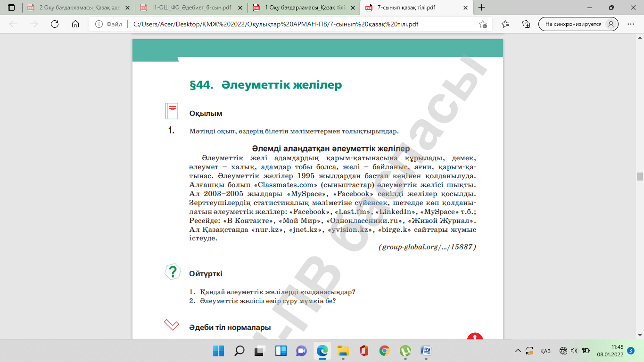Click the question 'Қандай әлеуметтік желілерді қолданасыңдар?'
The height and width of the screenshot is (362, 644).
277,292
